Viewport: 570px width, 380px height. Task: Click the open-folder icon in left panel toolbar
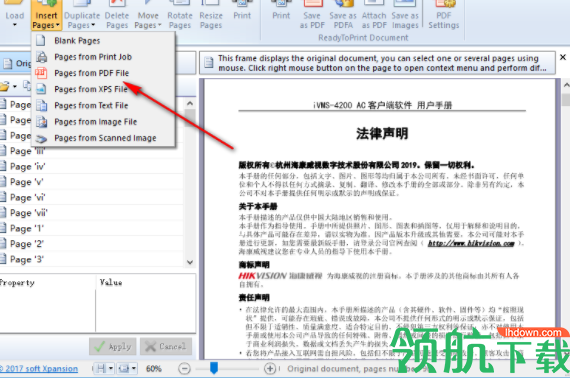pyautogui.click(x=4, y=86)
